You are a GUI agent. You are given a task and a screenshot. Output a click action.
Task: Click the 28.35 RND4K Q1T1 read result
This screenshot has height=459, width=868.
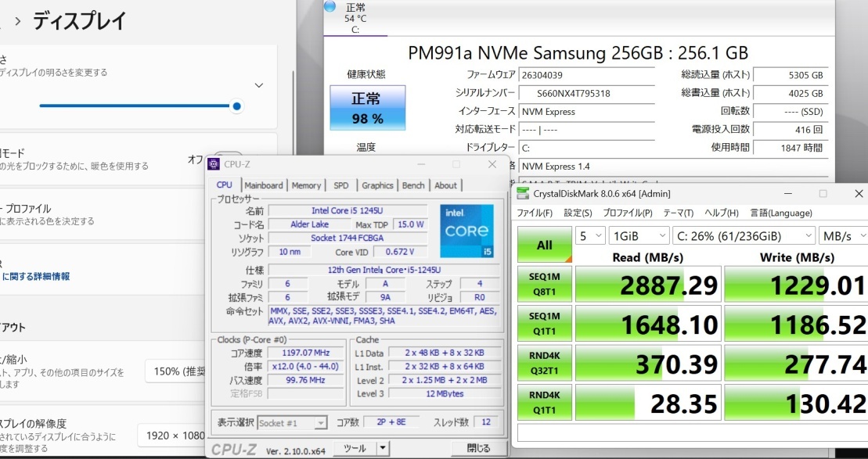tap(648, 403)
